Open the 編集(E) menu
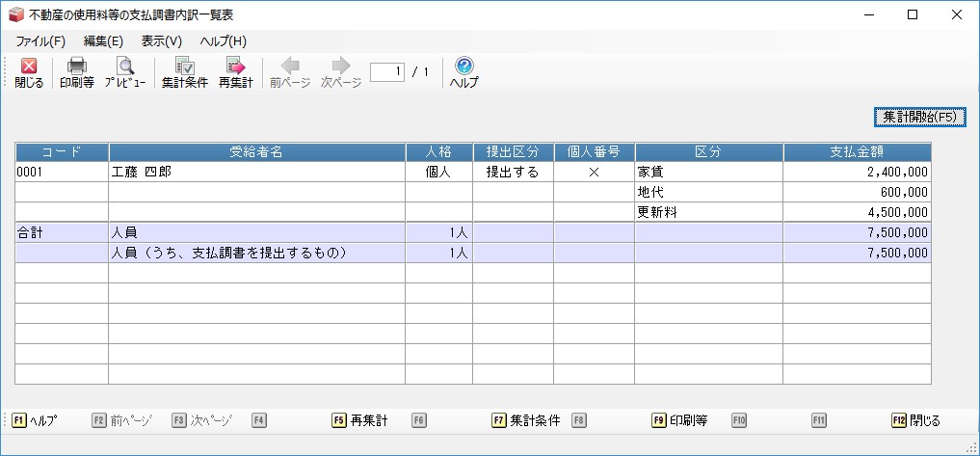This screenshot has width=980, height=456. (103, 40)
